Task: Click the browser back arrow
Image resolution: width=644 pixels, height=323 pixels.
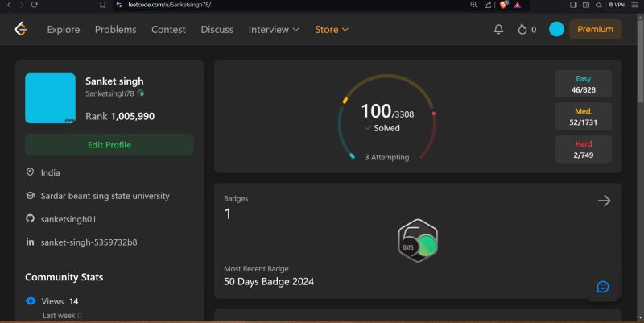Action: [x=9, y=5]
